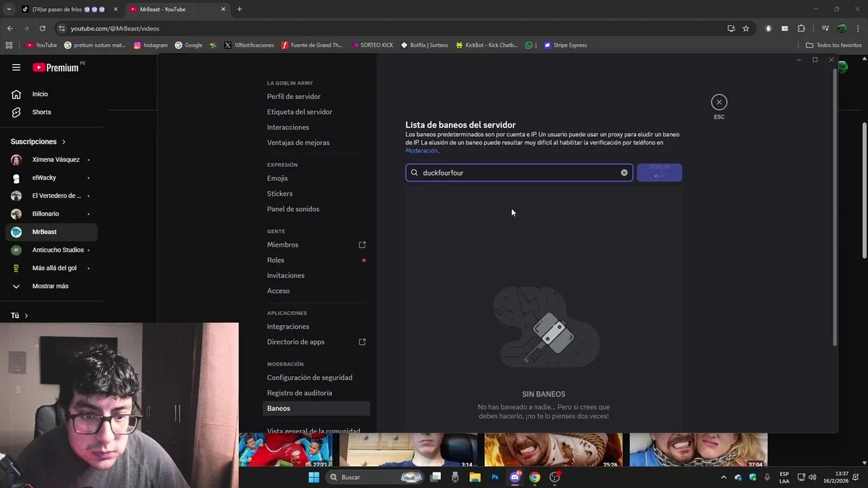The width and height of the screenshot is (868, 488).
Task: Open Más allá del gol channel
Action: click(52, 268)
